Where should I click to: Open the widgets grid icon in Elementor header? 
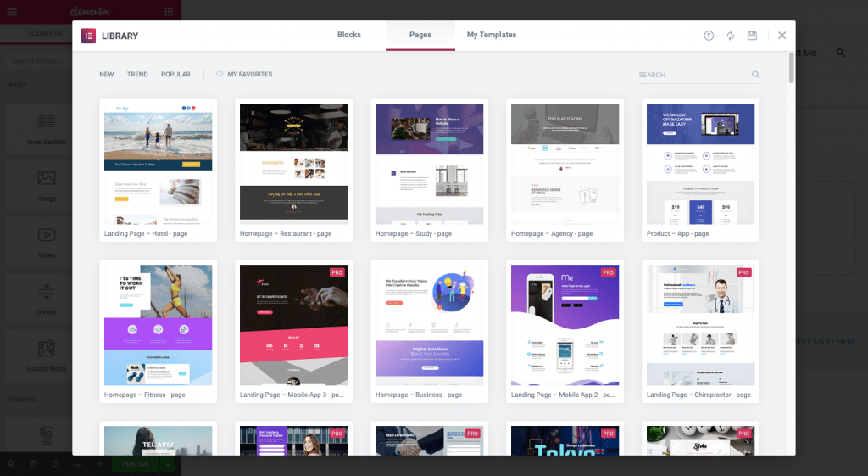pos(169,12)
